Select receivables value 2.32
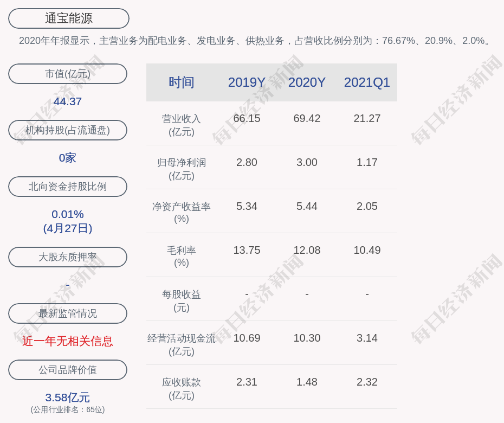Viewport: 504px width, 423px height. click(x=367, y=382)
